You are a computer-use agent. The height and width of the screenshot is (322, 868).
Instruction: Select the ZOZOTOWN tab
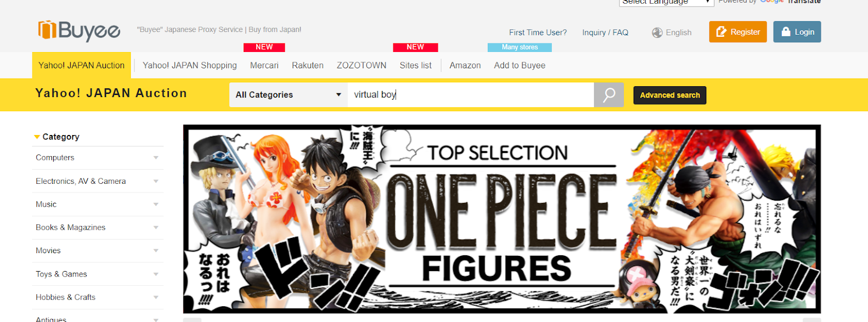coord(361,66)
